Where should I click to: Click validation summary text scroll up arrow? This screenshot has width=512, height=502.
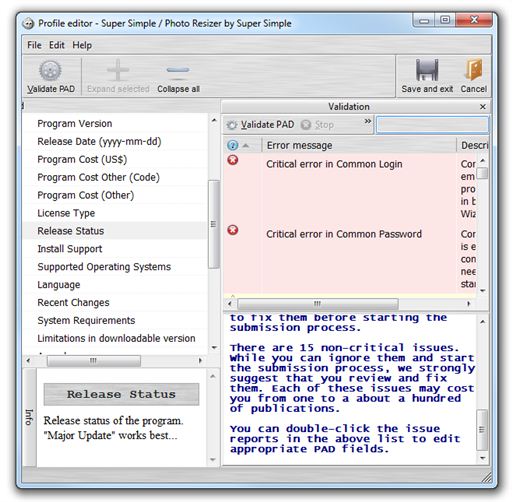point(482,322)
